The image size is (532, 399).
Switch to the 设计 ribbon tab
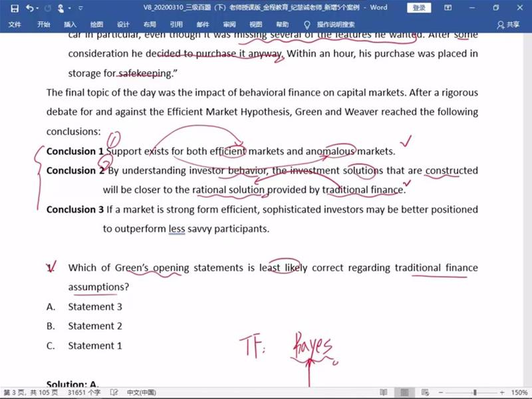coord(123,25)
